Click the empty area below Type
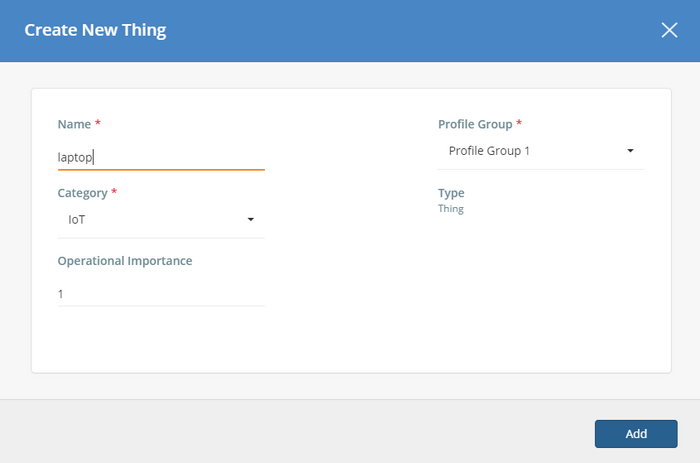700x463 pixels. pyautogui.click(x=541, y=290)
